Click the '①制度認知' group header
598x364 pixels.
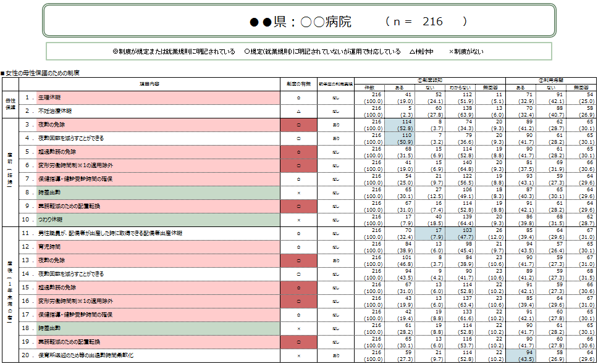pyautogui.click(x=430, y=80)
